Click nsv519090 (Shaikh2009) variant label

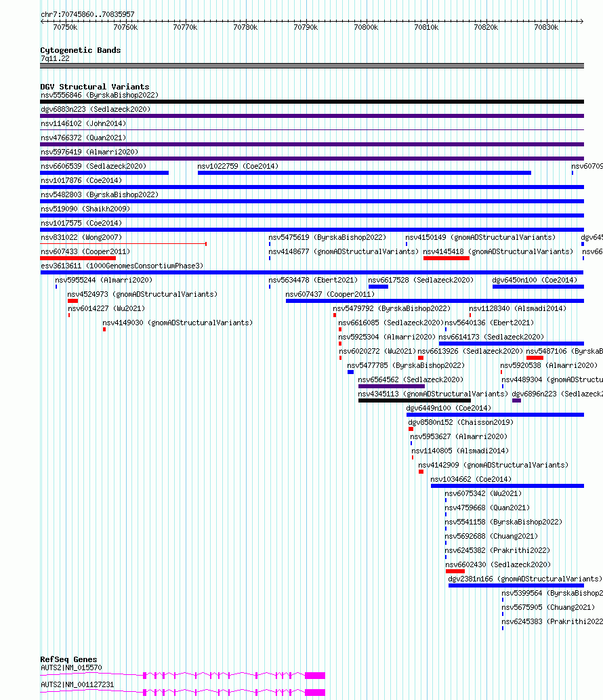[85, 209]
